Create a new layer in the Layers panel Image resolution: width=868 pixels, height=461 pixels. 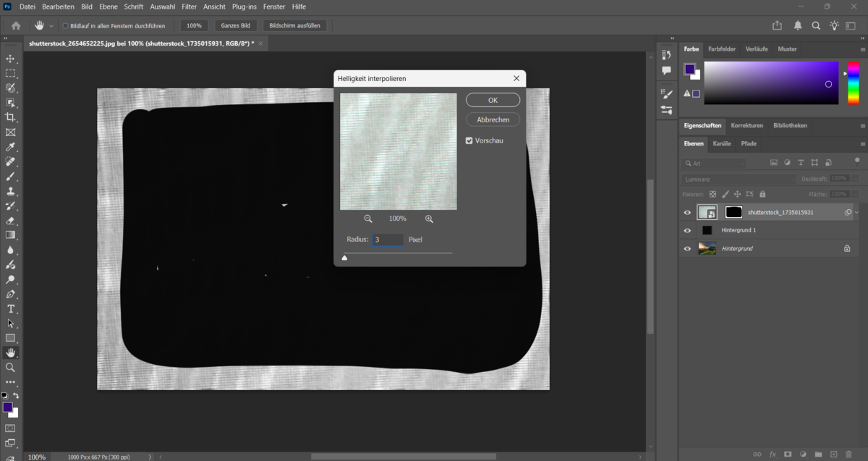click(834, 454)
